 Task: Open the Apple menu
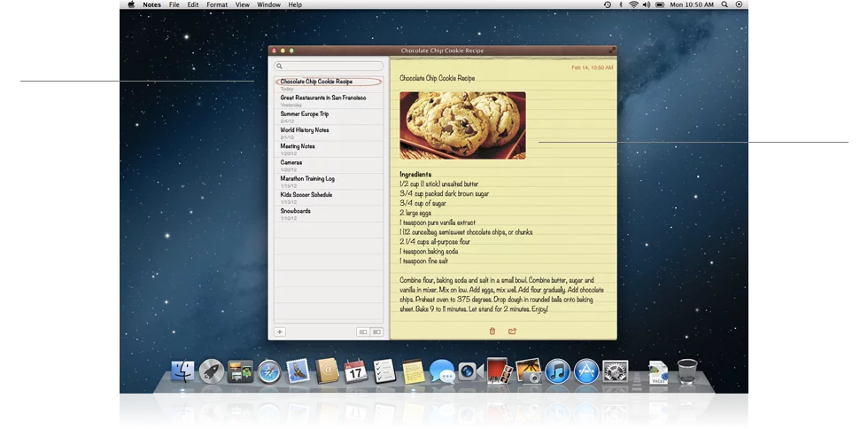coord(130,4)
